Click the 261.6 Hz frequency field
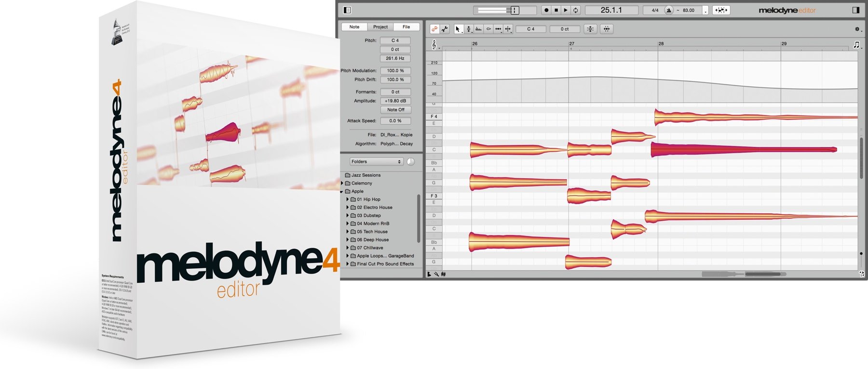The height and width of the screenshot is (369, 868). 395,58
